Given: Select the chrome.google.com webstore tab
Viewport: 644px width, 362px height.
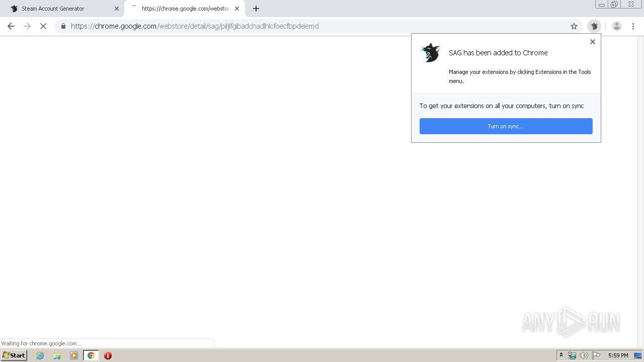Looking at the screenshot, I should (x=185, y=9).
